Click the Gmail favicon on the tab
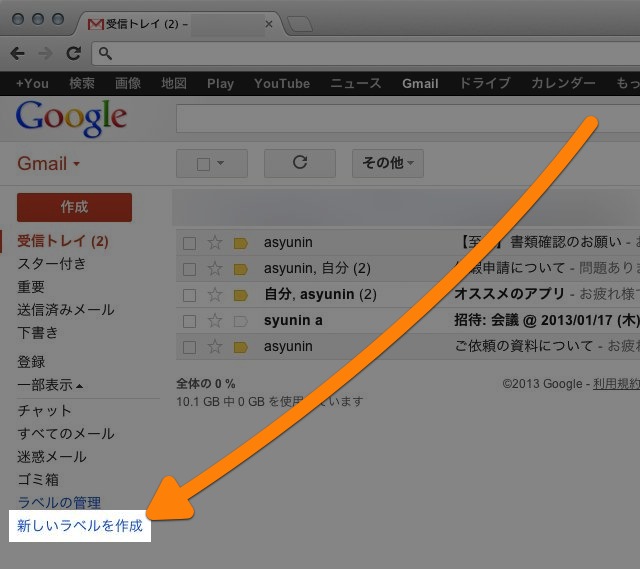The image size is (640, 569). [96, 24]
